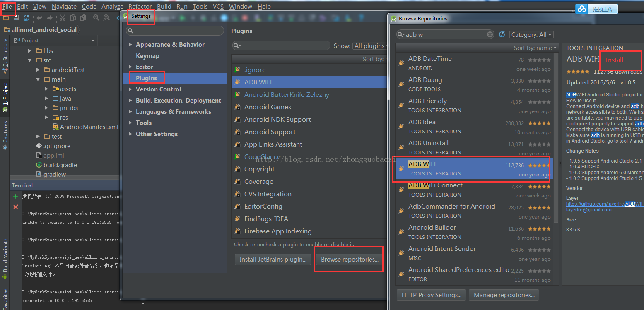Add new Terminal session with green plus

(x=16, y=197)
